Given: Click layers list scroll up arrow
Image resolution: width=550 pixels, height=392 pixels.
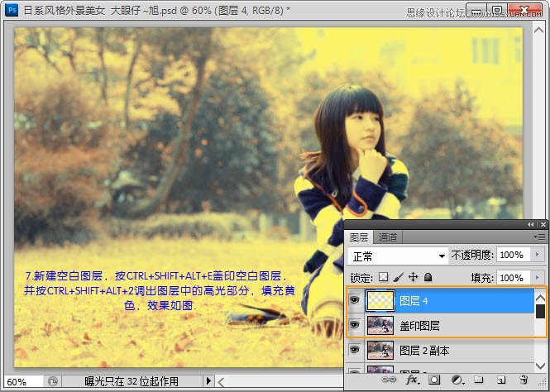Looking at the screenshot, I should (541, 298).
